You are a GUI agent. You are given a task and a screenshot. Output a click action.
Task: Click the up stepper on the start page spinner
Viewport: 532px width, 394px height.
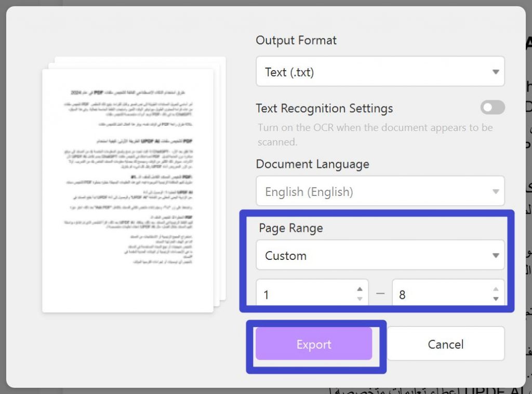[x=359, y=290]
